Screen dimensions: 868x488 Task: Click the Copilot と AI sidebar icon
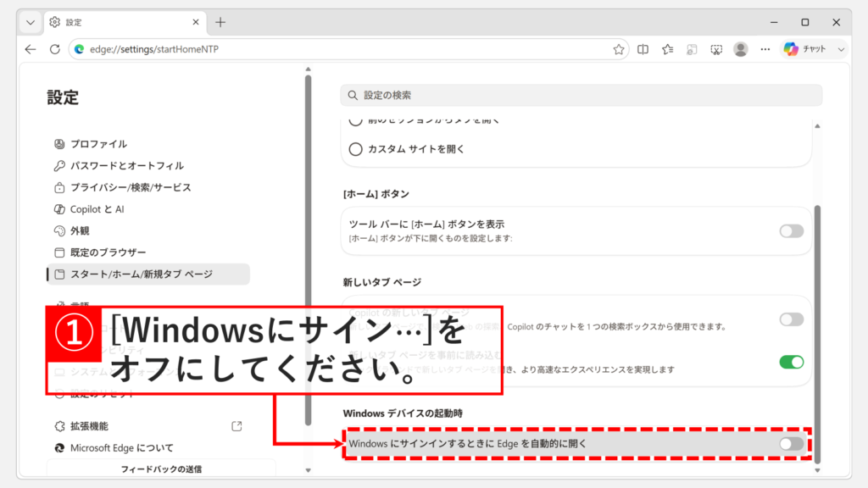[x=59, y=209]
